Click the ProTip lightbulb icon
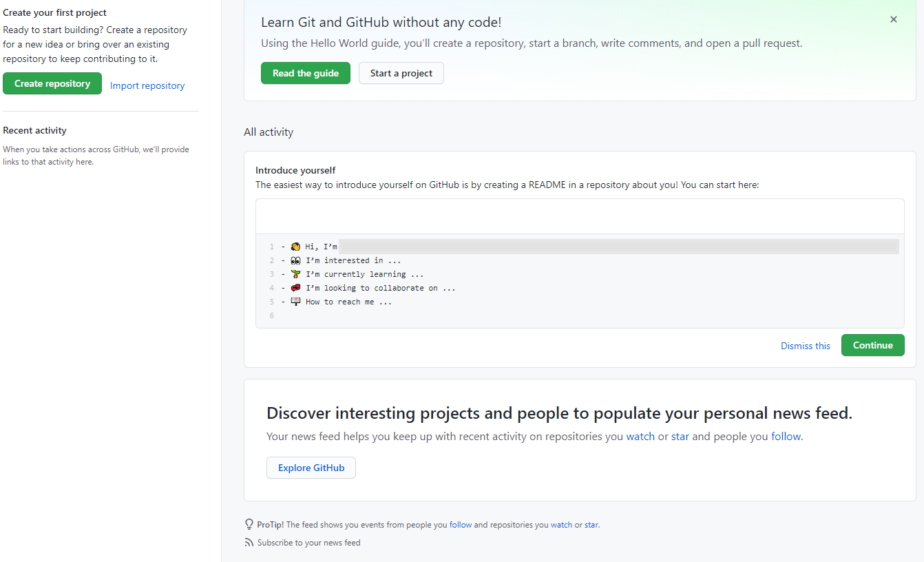This screenshot has width=924, height=562. (249, 524)
